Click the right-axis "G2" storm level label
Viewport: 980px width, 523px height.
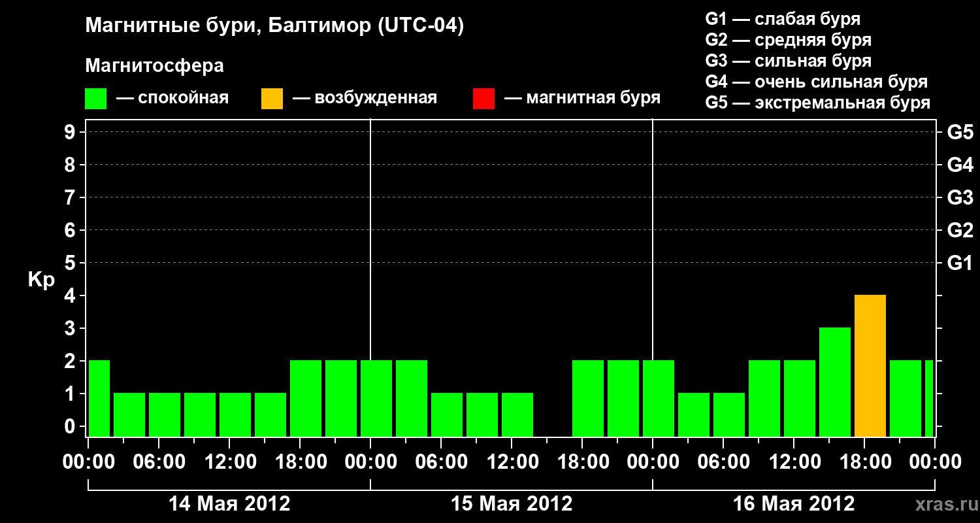(x=960, y=230)
